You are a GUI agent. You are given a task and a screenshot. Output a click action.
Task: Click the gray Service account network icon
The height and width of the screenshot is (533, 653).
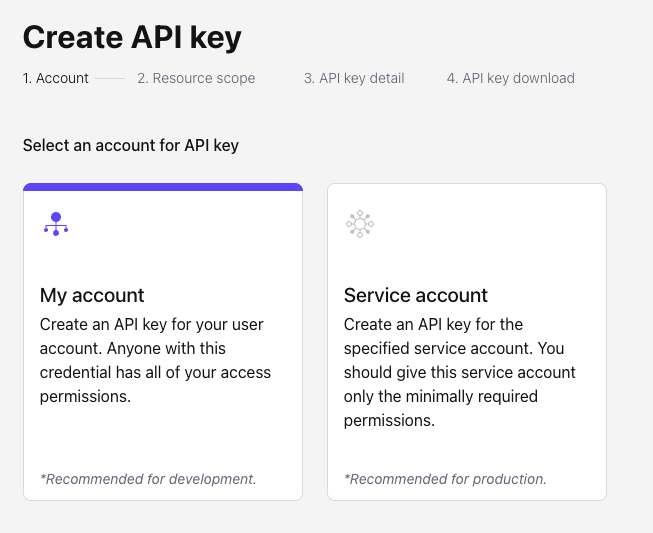[x=360, y=224]
